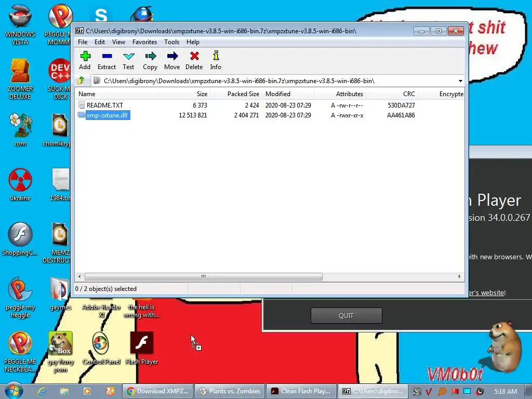Select the DEV C++ desktop icon

pos(60,79)
